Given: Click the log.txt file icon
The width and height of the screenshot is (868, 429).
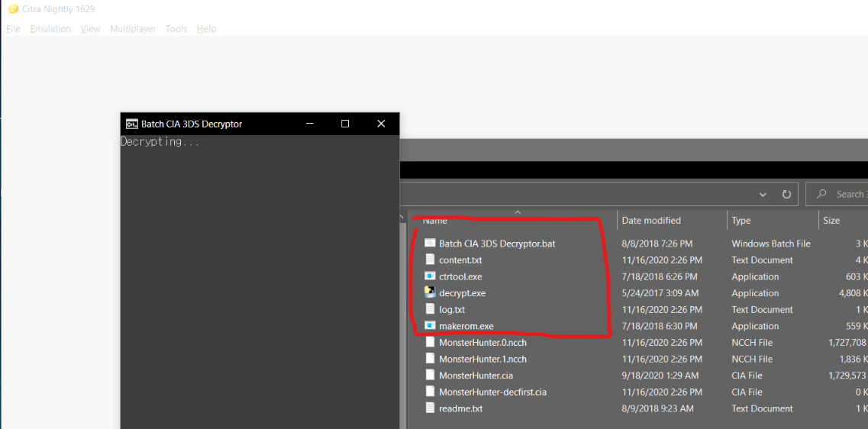Looking at the screenshot, I should [430, 309].
